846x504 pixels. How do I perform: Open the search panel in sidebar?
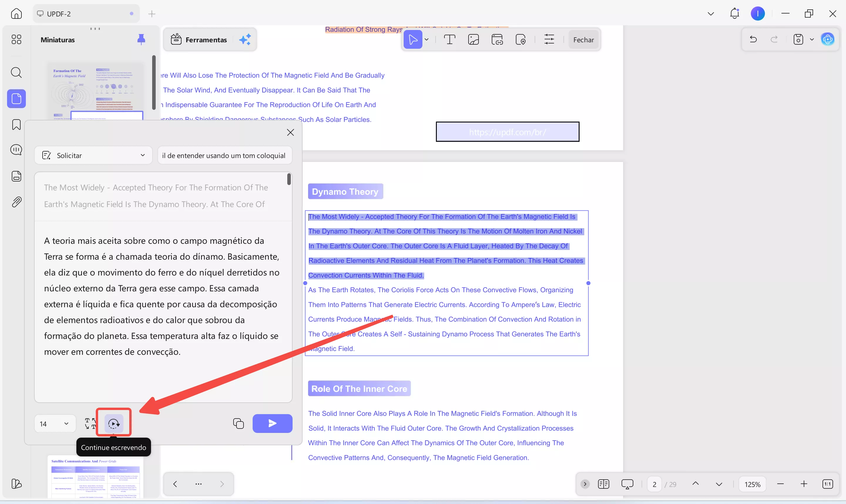click(16, 72)
